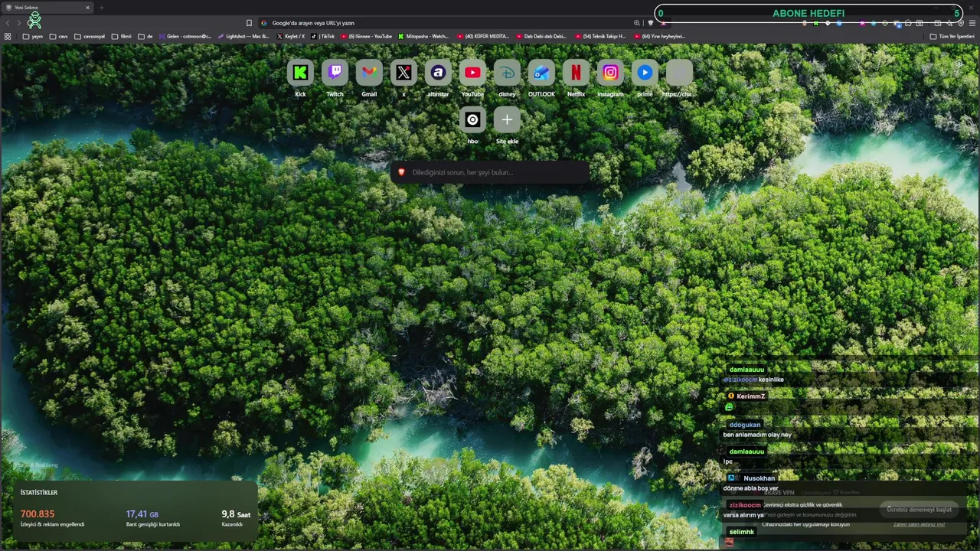Viewport: 980px width, 551px height.
Task: Open the Yine heyheyleri bookmark
Action: 659,36
